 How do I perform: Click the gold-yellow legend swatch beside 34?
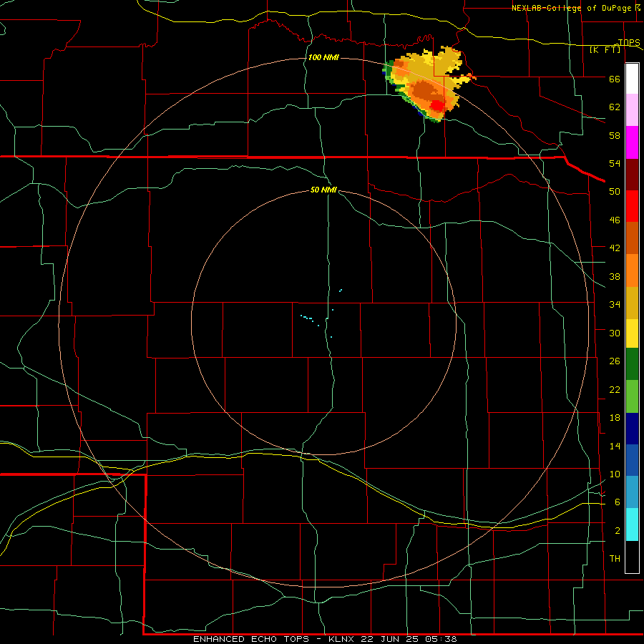click(632, 303)
